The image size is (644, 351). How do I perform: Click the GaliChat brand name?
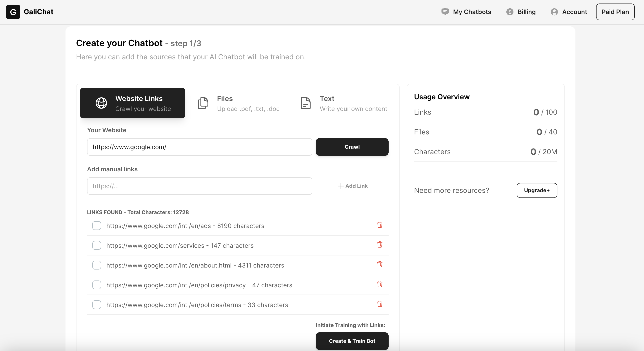click(38, 12)
